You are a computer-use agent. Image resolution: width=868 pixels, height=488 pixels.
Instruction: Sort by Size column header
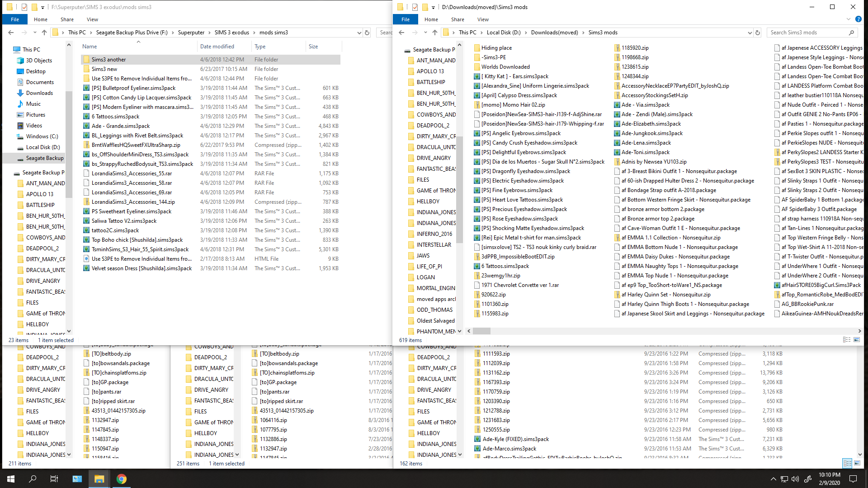click(324, 47)
